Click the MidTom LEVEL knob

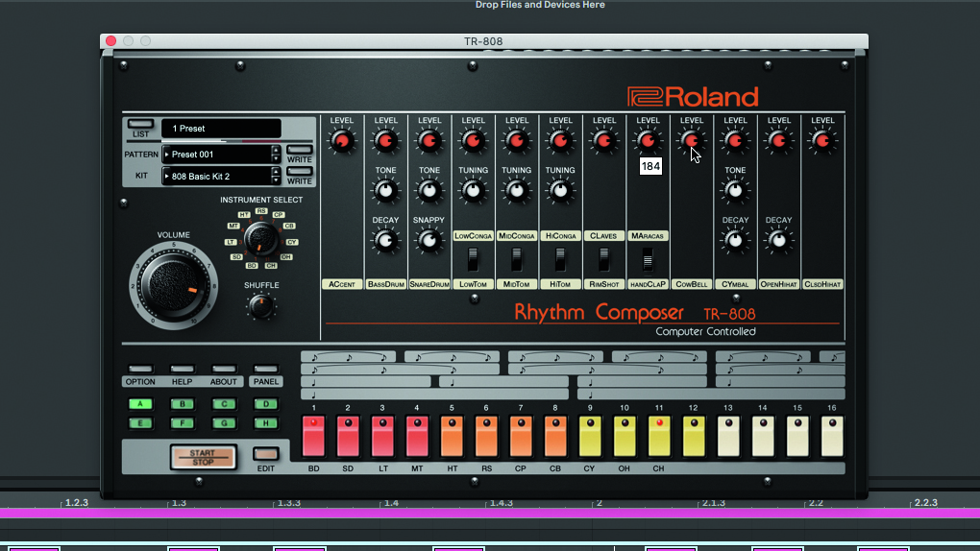coord(516,140)
